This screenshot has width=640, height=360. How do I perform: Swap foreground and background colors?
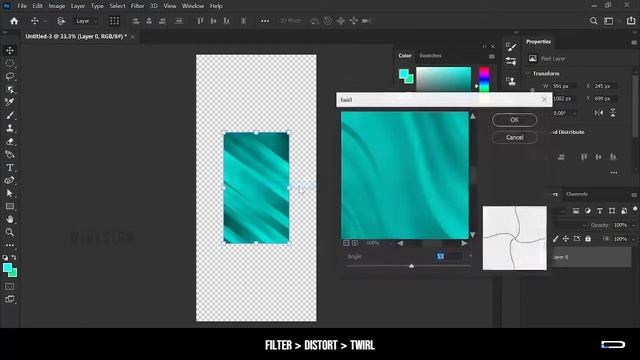tap(14, 258)
